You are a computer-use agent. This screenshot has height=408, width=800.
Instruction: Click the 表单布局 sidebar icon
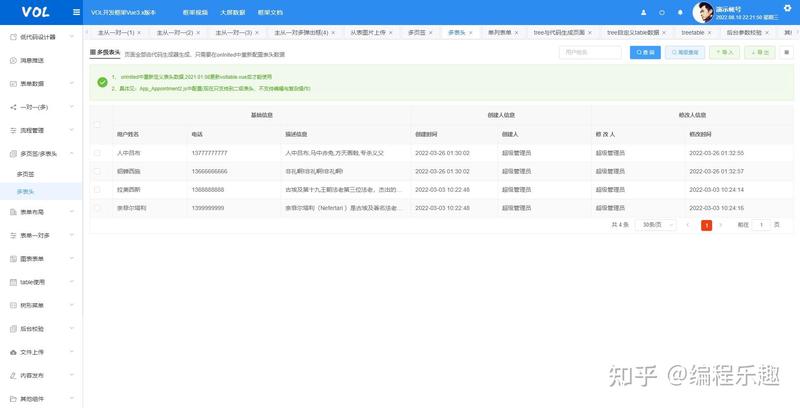(x=14, y=212)
